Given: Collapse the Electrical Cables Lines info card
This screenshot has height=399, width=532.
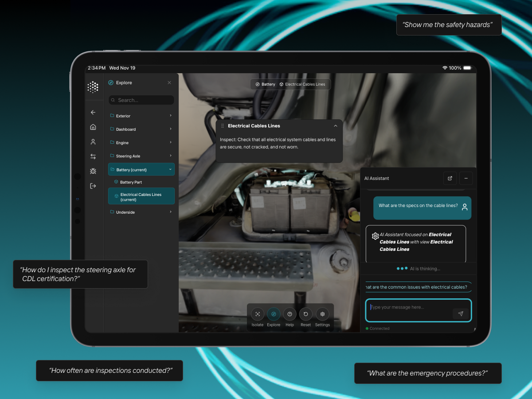Looking at the screenshot, I should click(x=336, y=126).
